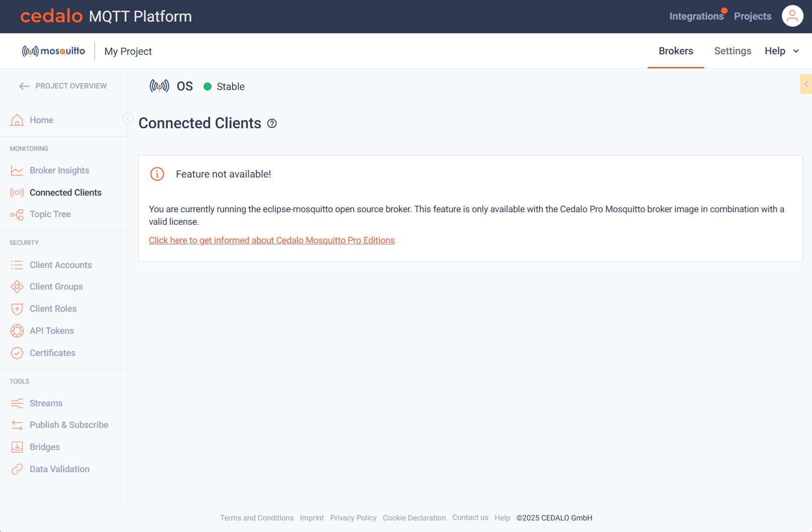Open the Help dropdown menu
Image resolution: width=812 pixels, height=532 pixels.
(x=782, y=51)
